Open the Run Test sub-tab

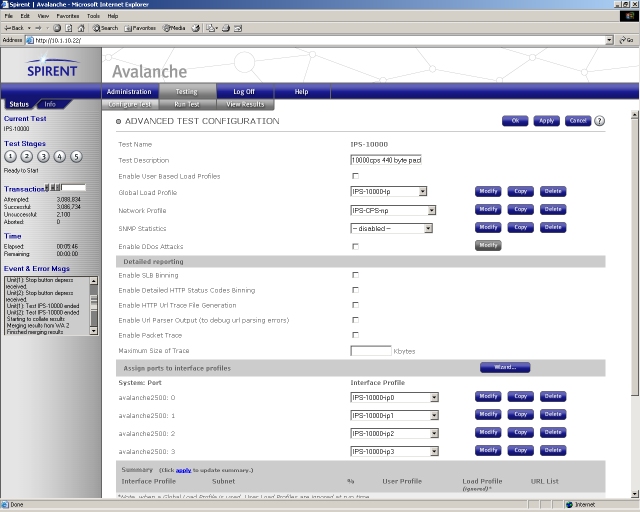[x=187, y=105]
